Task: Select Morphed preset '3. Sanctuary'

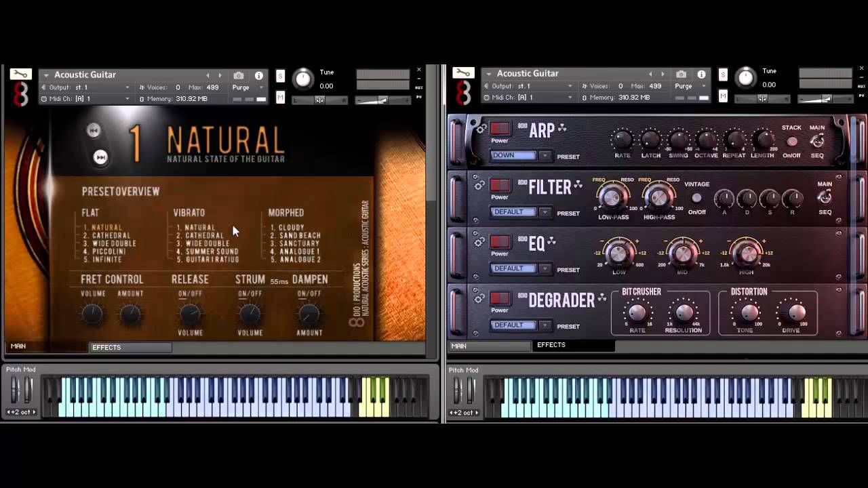Action: pyautogui.click(x=295, y=243)
